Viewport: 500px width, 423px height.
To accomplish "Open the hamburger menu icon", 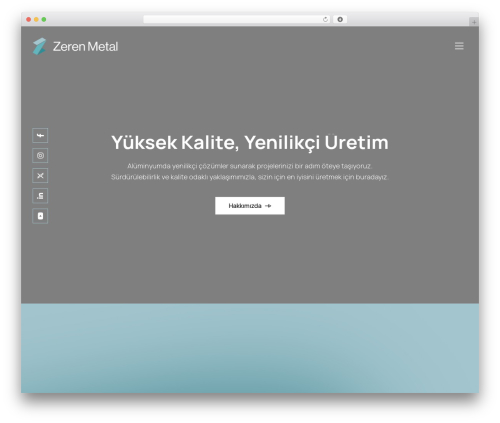I will [459, 46].
